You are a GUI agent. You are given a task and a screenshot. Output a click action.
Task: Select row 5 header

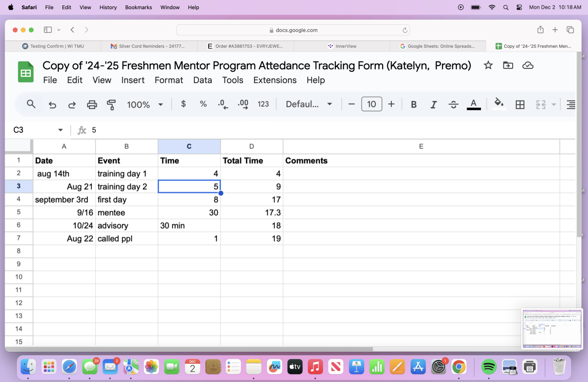[19, 213]
